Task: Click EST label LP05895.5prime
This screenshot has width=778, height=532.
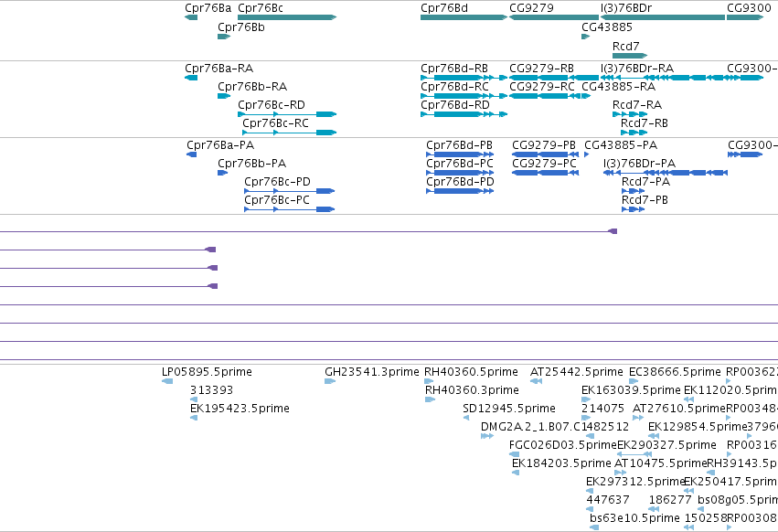Action: (x=207, y=372)
